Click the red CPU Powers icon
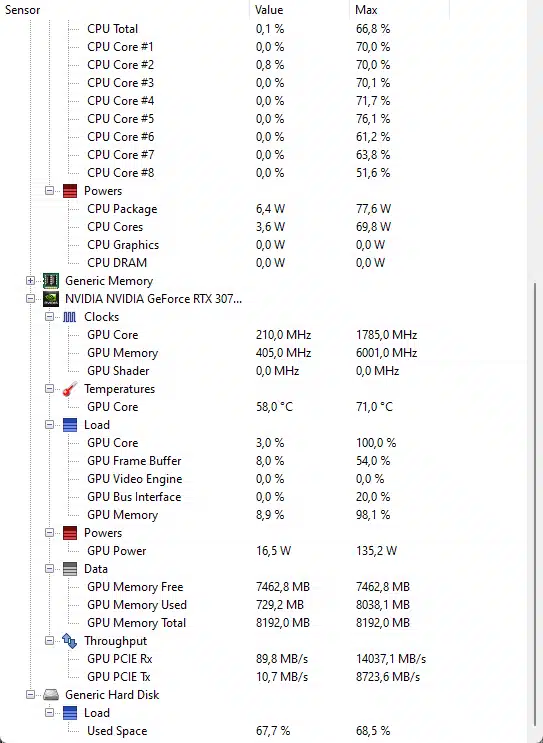This screenshot has width=543, height=743. 70,191
